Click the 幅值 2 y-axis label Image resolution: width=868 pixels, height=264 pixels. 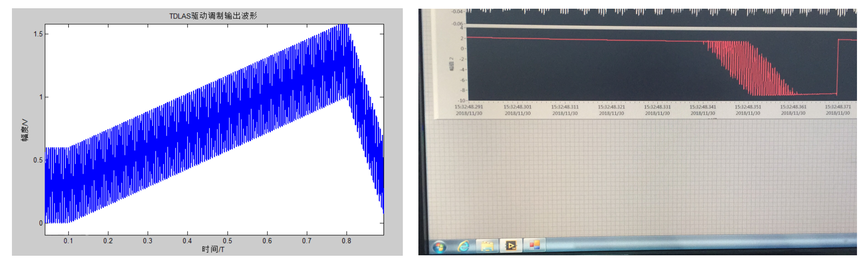point(451,64)
